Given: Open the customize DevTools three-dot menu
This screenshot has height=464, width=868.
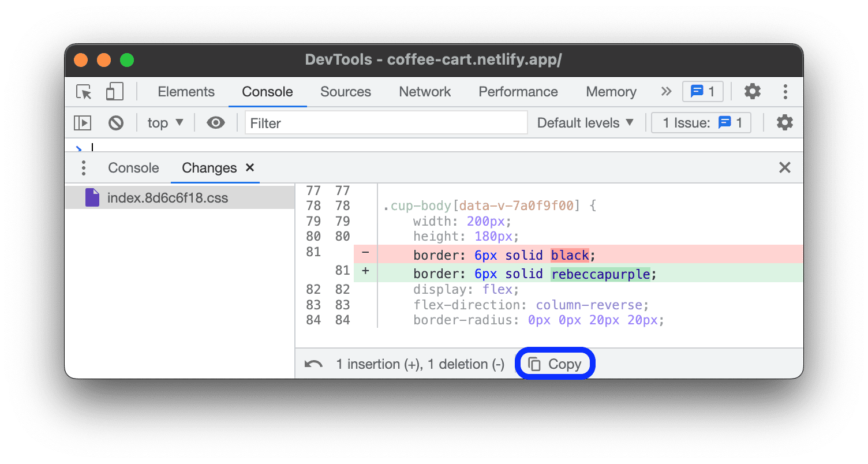Looking at the screenshot, I should (x=785, y=91).
